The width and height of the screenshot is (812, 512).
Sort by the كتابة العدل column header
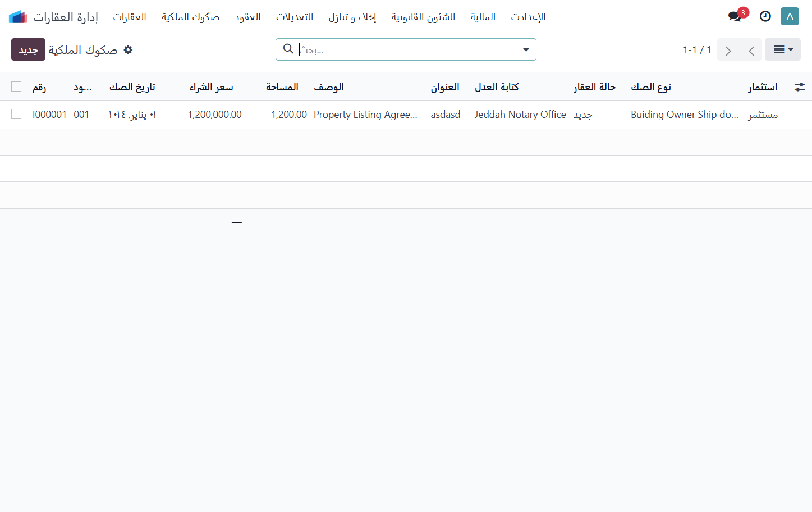tap(497, 87)
